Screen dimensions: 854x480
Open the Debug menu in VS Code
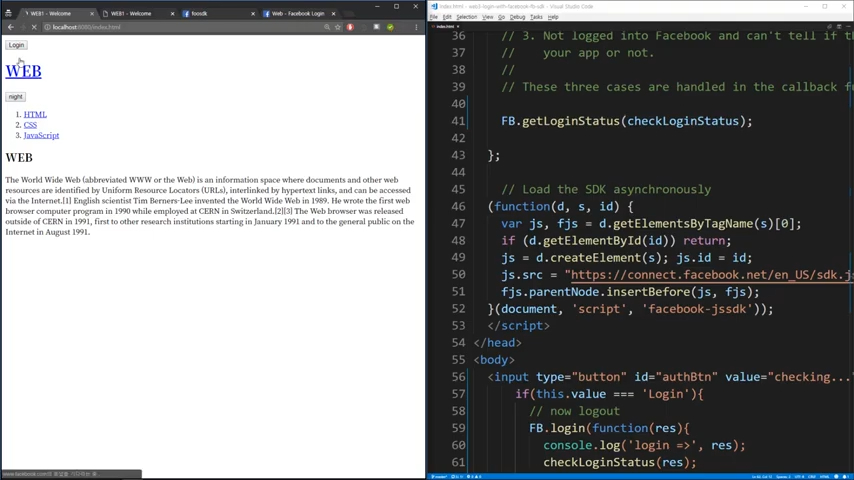pyautogui.click(x=517, y=17)
